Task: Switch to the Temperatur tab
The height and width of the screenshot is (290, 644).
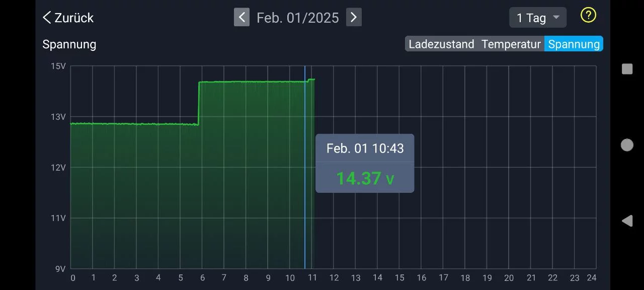Action: [x=511, y=44]
